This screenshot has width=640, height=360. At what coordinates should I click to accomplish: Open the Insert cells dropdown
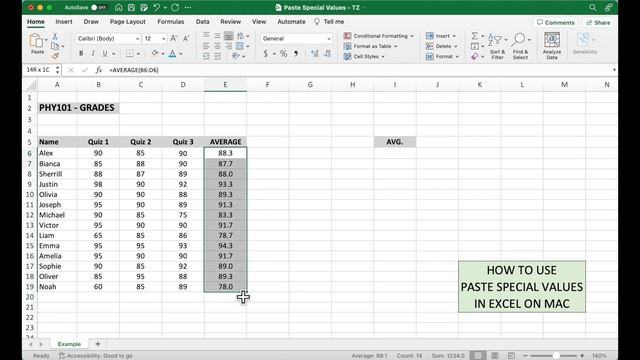click(441, 36)
